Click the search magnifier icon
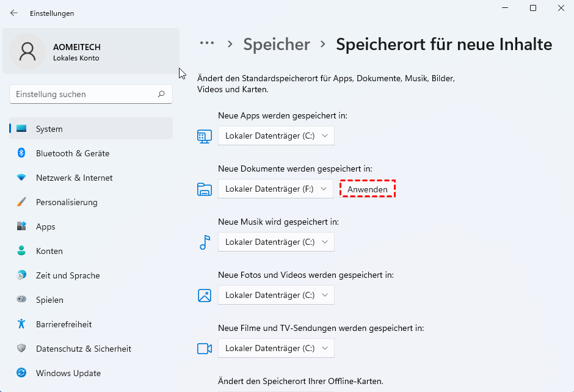This screenshot has width=574, height=392. point(161,94)
